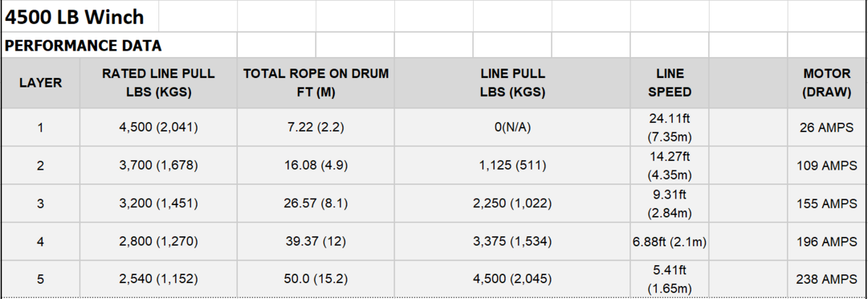Select the 'LINE SPEED' header cell
Screen dimensions: 868x299
(x=669, y=82)
